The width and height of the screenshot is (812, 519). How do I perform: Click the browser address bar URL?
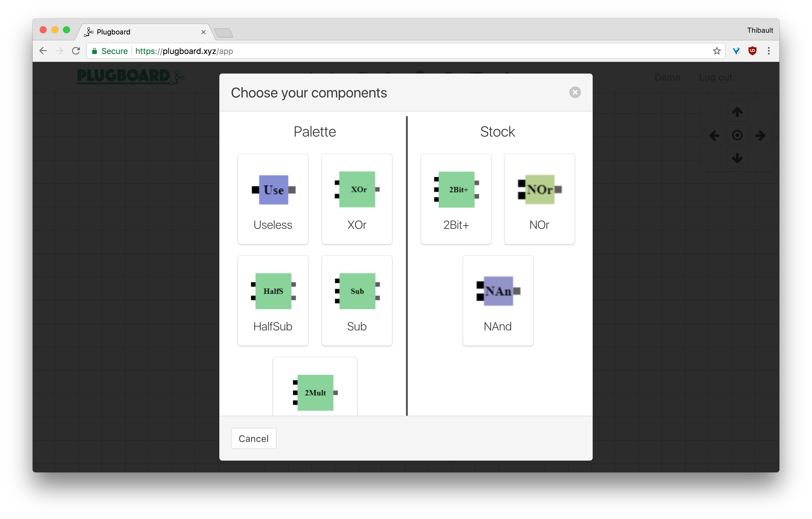184,51
